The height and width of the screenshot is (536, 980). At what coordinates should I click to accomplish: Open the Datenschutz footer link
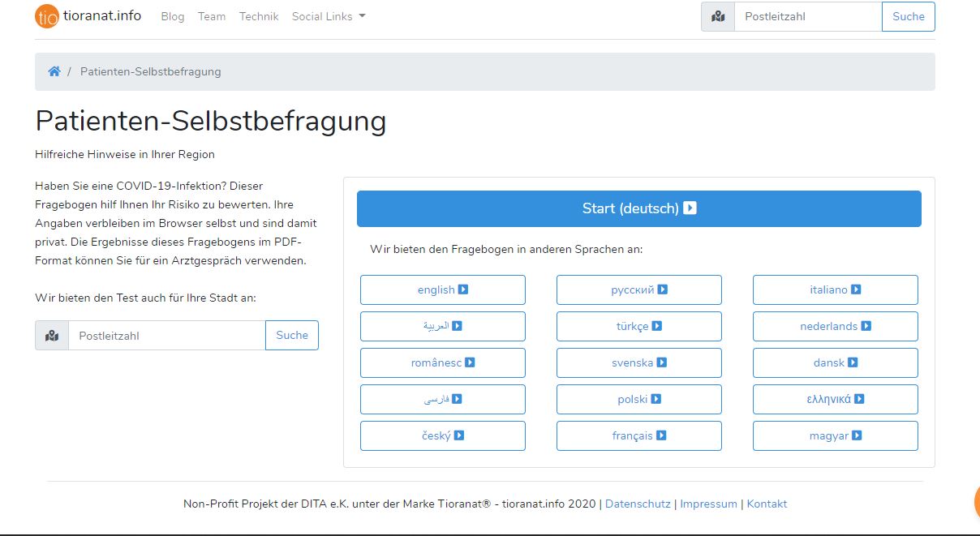(638, 504)
